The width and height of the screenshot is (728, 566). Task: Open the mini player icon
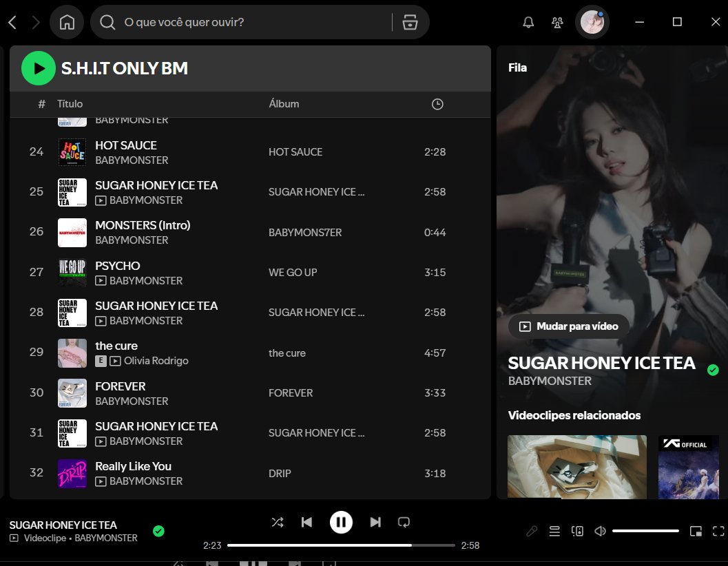coord(696,531)
